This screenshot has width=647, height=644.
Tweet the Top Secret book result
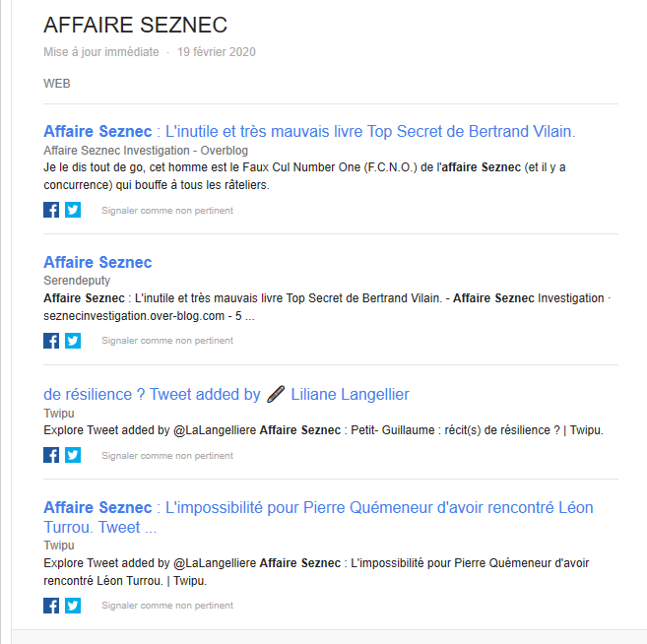(x=73, y=210)
